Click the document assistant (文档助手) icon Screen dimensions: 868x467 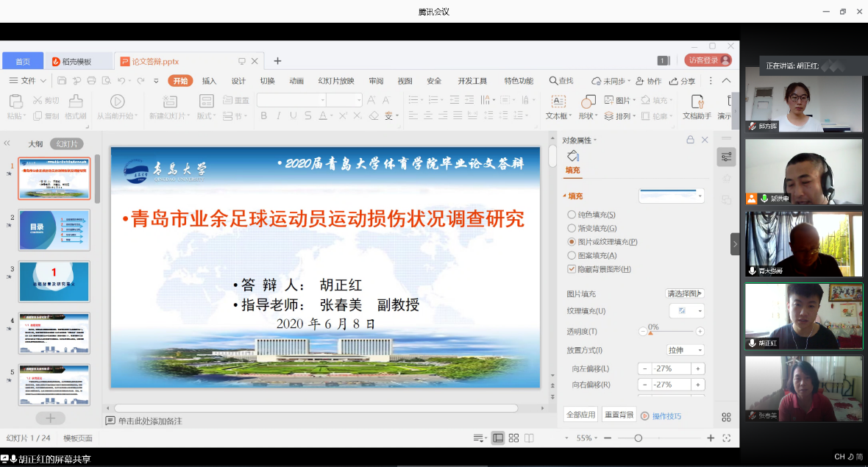tap(696, 101)
